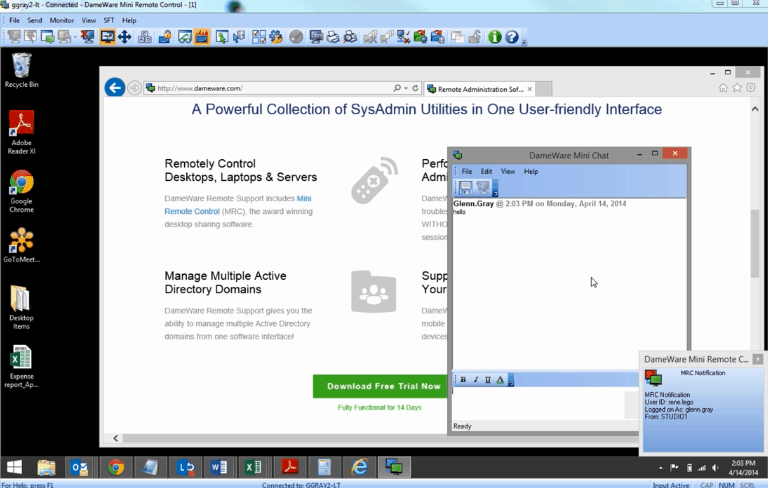768x488 pixels.
Task: Show hidden system tray icons arrow
Action: tap(660, 468)
